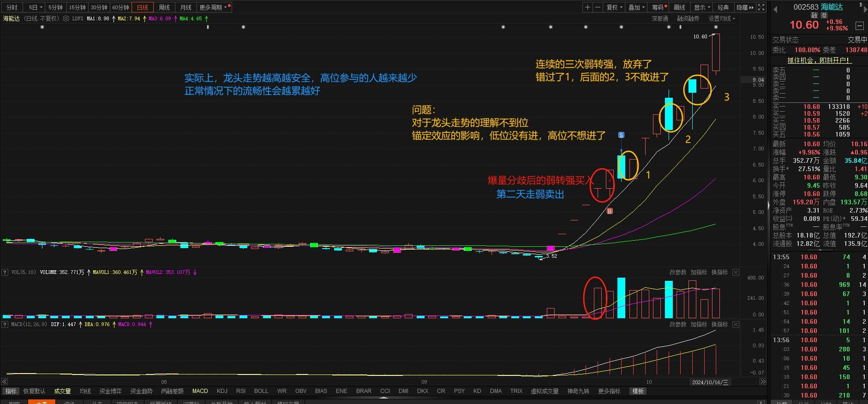This screenshot has width=868, height=404.
Task: Toggle 筹码 chip distribution
Action: [x=659, y=7]
